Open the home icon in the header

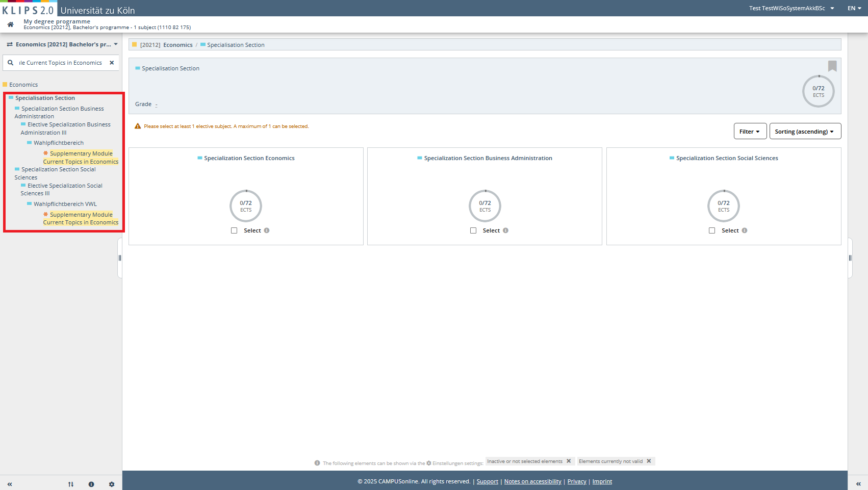pyautogui.click(x=10, y=24)
